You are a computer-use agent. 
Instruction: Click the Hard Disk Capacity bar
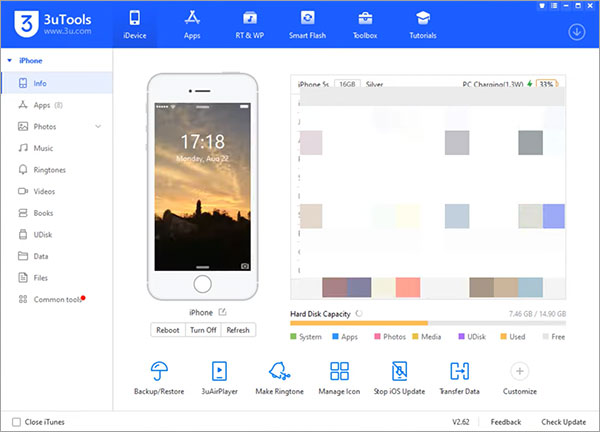pos(427,323)
